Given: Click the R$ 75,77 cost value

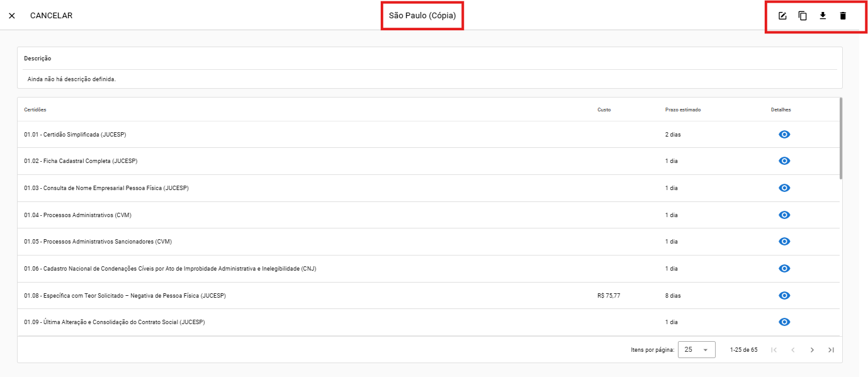Looking at the screenshot, I should click(609, 296).
